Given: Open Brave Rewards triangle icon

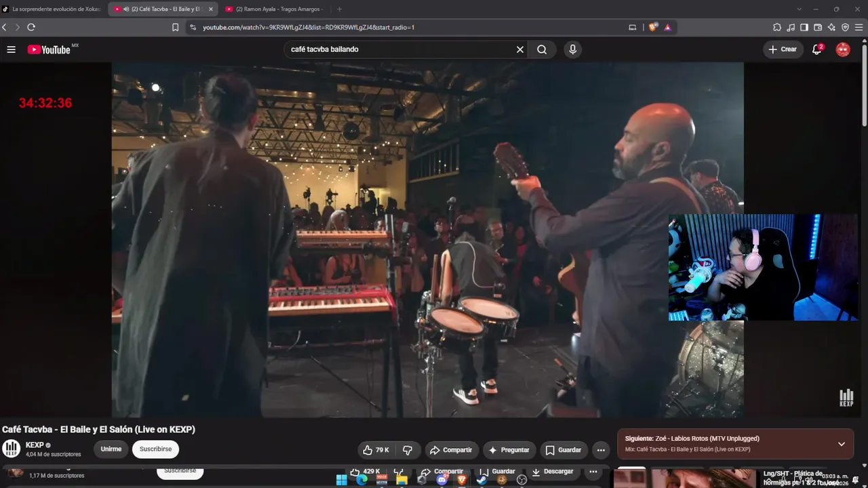Looking at the screenshot, I should coord(667,27).
